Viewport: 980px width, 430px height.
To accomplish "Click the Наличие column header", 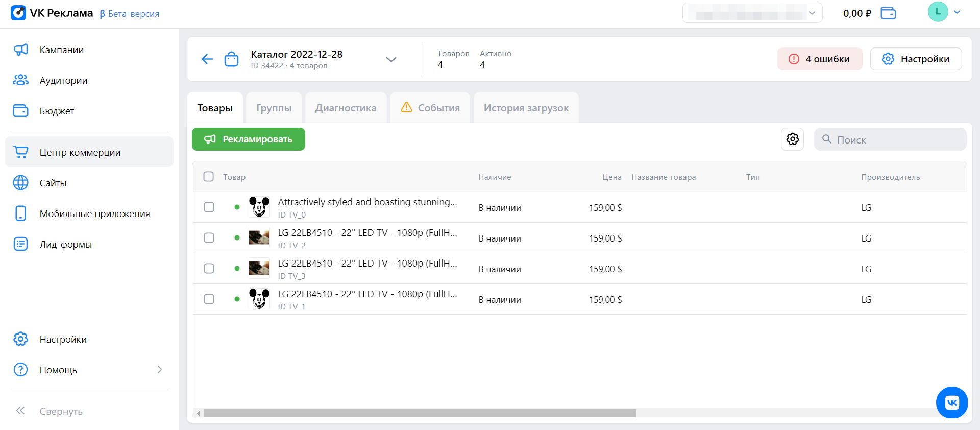I will click(495, 177).
